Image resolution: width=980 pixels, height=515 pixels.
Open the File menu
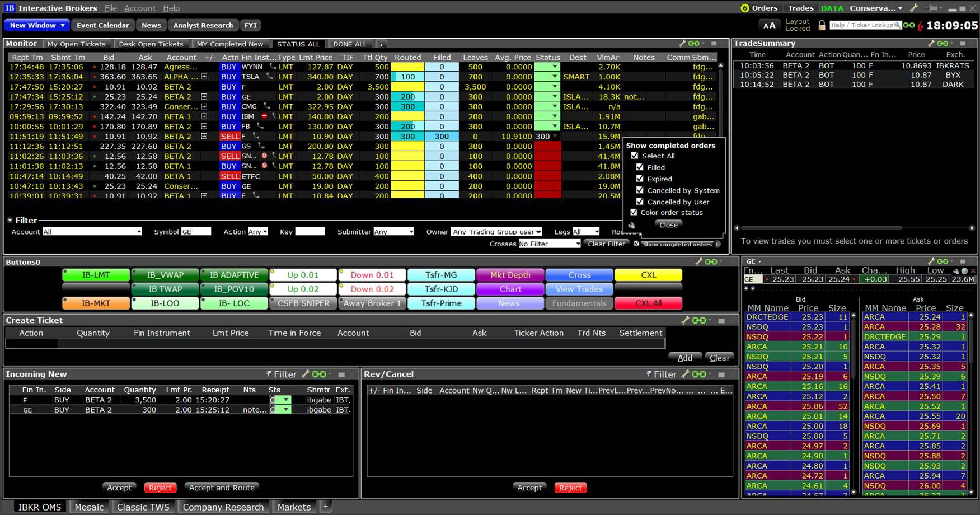[111, 8]
